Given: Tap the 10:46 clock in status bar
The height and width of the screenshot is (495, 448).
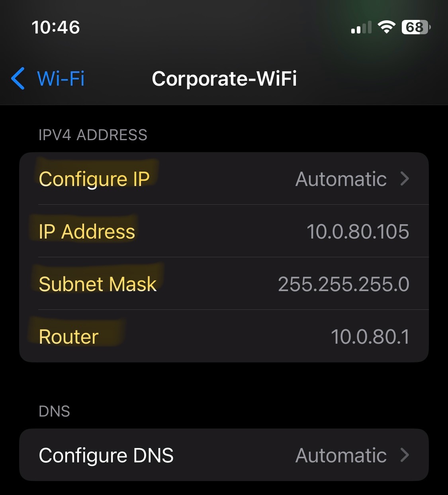Looking at the screenshot, I should 56,27.
